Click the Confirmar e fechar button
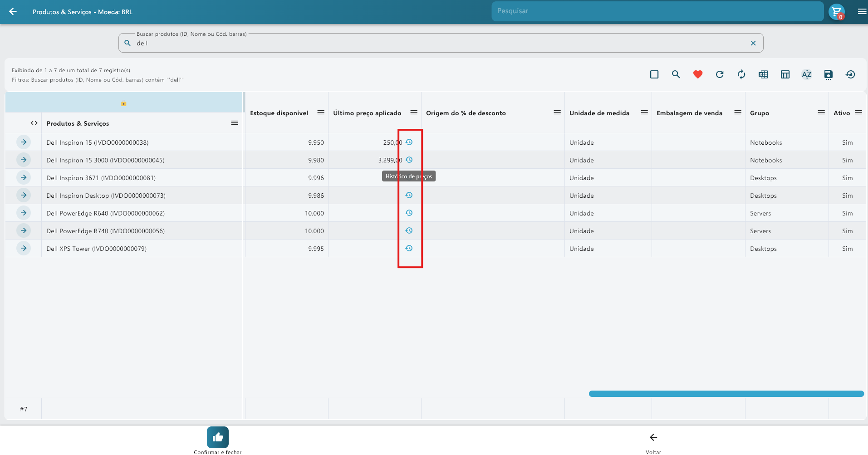 [218, 440]
